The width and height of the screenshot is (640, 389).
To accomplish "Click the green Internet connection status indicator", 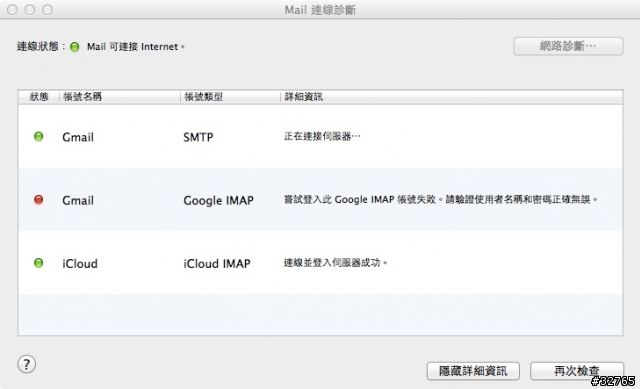I will pos(74,47).
